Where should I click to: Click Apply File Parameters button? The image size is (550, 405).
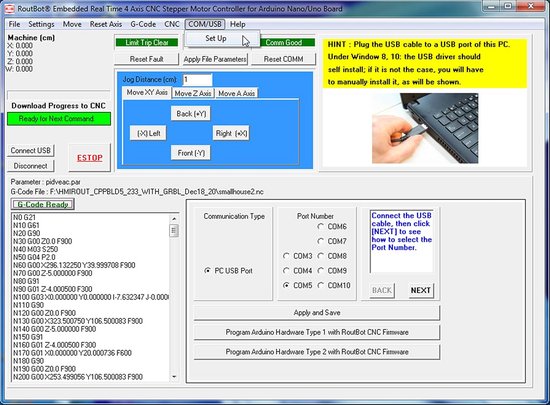[x=215, y=59]
